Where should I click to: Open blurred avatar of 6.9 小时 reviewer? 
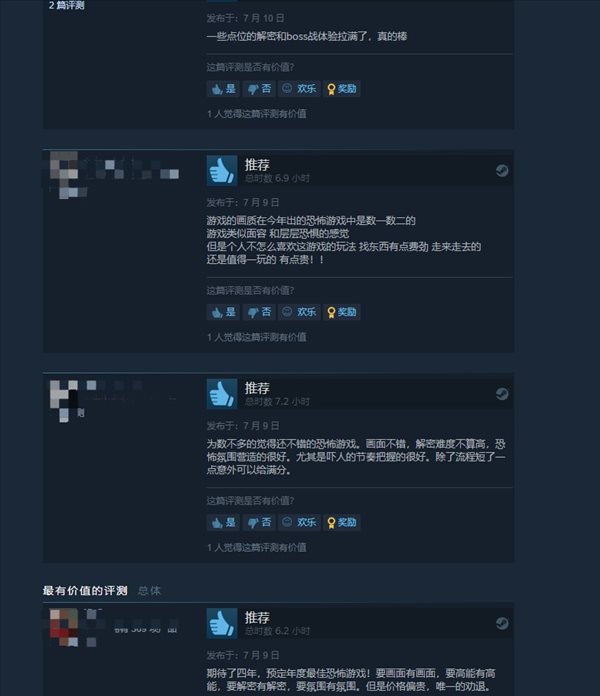pos(63,175)
